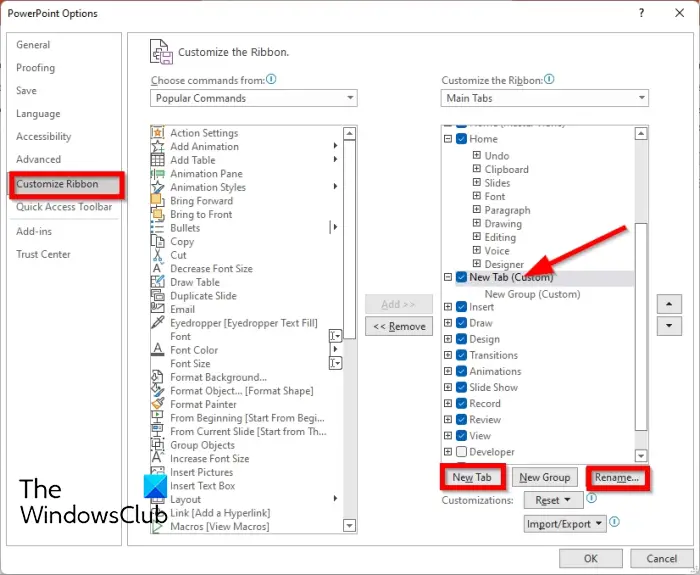The height and width of the screenshot is (575, 700).
Task: Uncheck the Design tab checkbox
Action: click(x=462, y=339)
